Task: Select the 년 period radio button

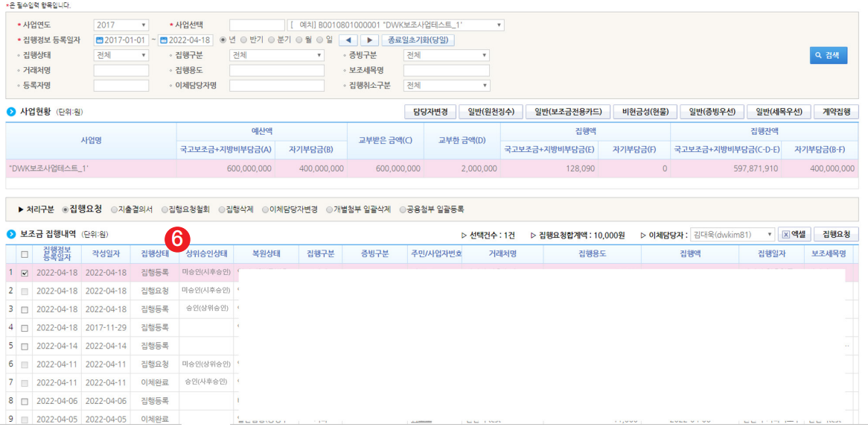Action: pyautogui.click(x=223, y=40)
